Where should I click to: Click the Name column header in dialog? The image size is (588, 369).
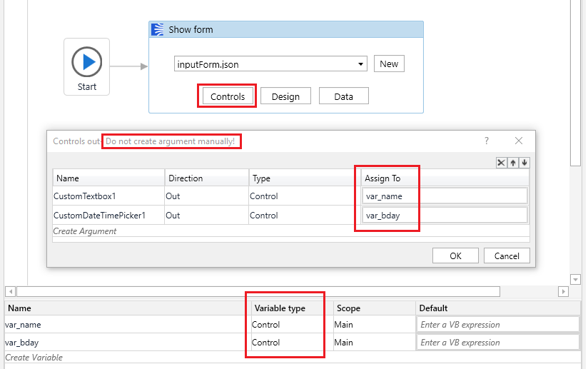(x=108, y=178)
